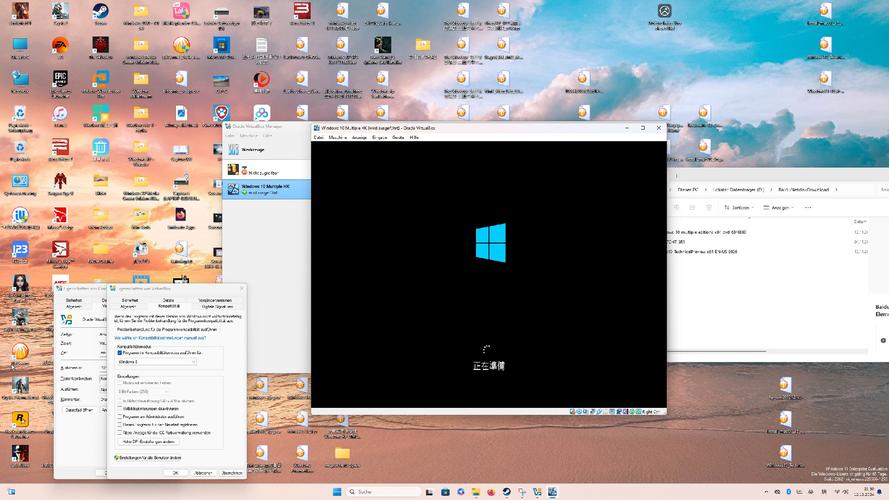889x500 pixels.
Task: Click the Windows Start button on taskbar
Action: (336, 491)
